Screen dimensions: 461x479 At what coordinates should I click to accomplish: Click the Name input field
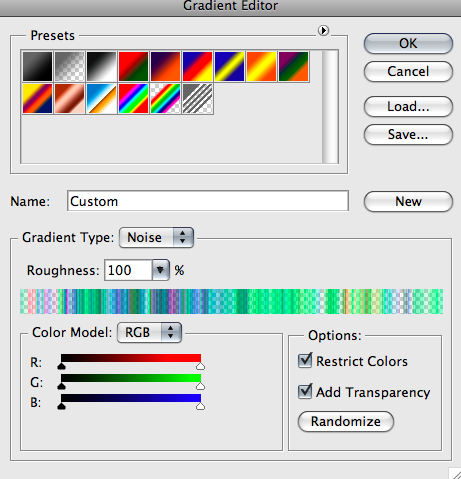[208, 201]
